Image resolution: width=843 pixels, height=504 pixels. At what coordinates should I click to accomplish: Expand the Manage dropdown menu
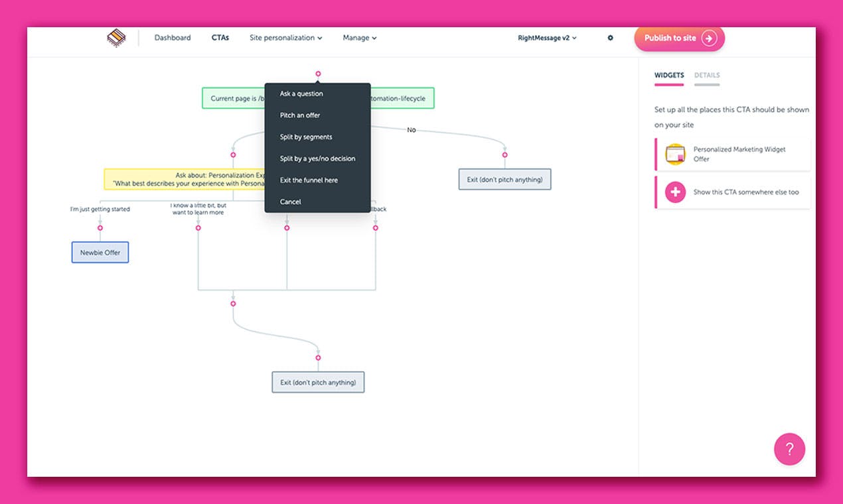360,38
